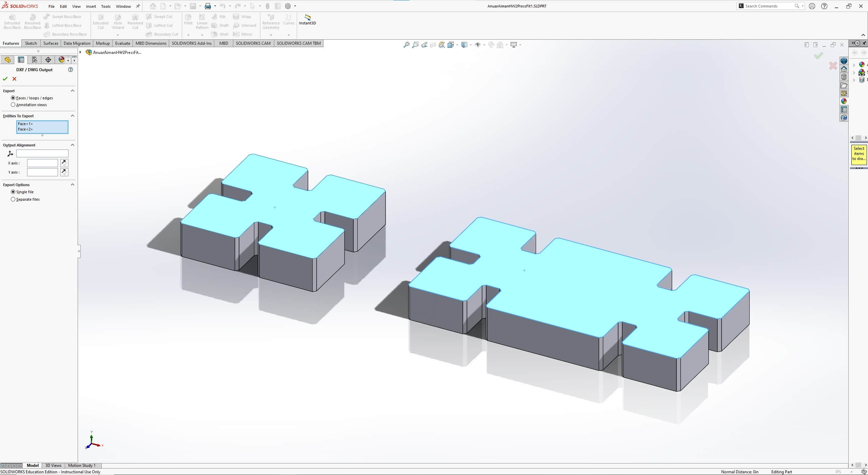Collapse the Output Alignment section
868x475 pixels.
pyautogui.click(x=73, y=145)
